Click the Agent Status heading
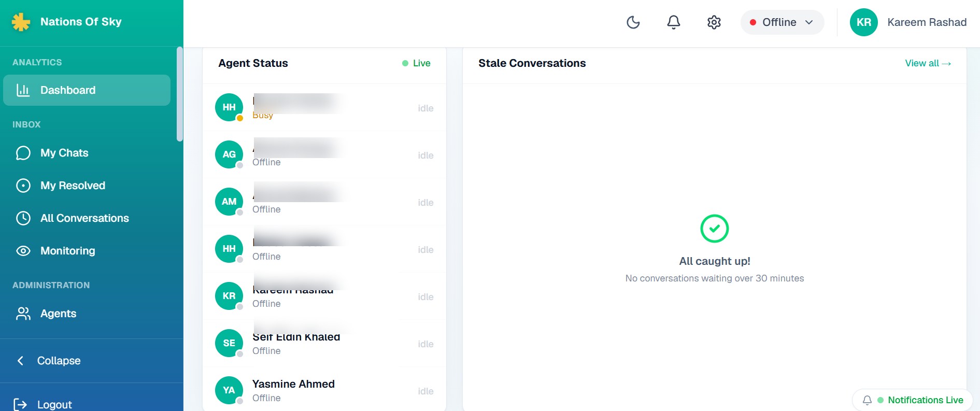 pos(253,63)
